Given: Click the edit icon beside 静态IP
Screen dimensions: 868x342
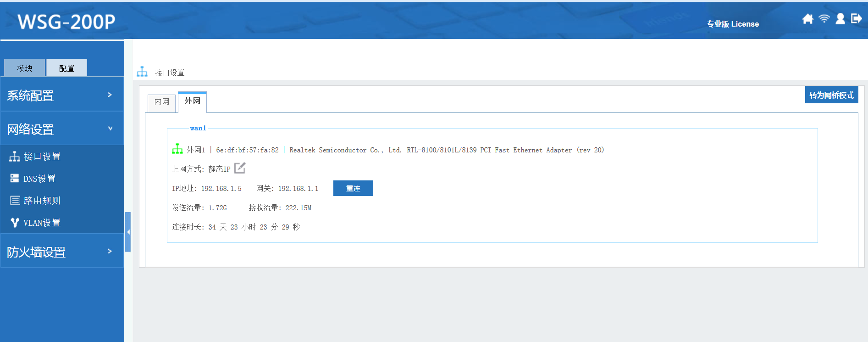Looking at the screenshot, I should 240,168.
